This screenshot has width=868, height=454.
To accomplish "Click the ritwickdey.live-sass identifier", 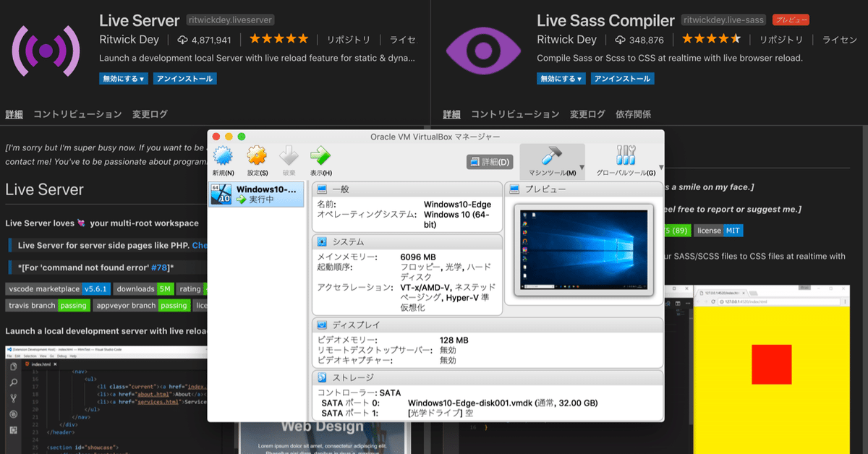I will 723,20.
